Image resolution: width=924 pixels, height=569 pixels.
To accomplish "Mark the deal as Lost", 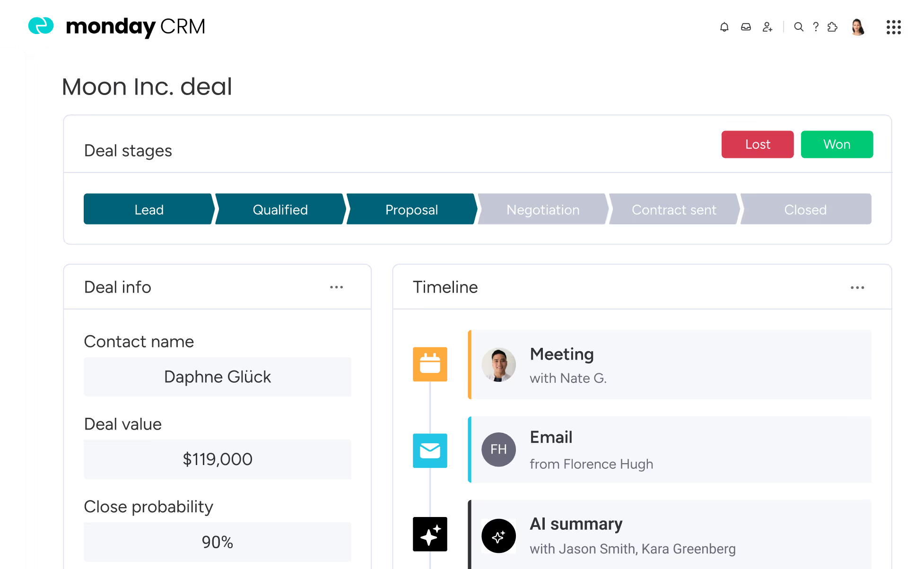I will pyautogui.click(x=758, y=144).
